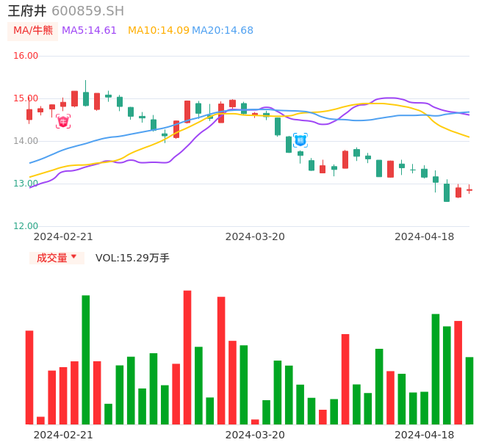
Task: Click the blue bear signal marker icon
Action: point(300,140)
